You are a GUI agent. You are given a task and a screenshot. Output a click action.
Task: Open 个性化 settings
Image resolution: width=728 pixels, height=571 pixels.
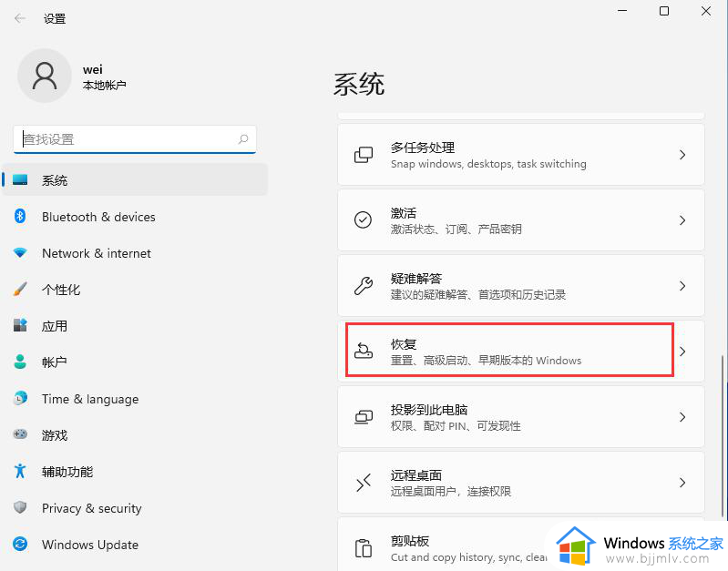[135, 290]
